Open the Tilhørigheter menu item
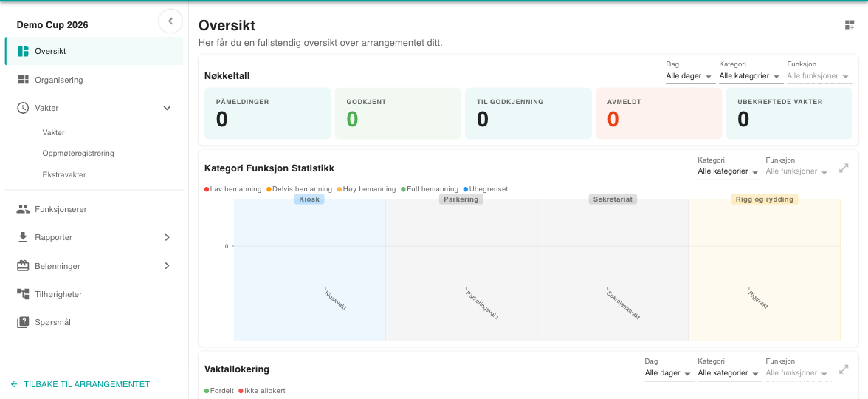 click(94, 294)
